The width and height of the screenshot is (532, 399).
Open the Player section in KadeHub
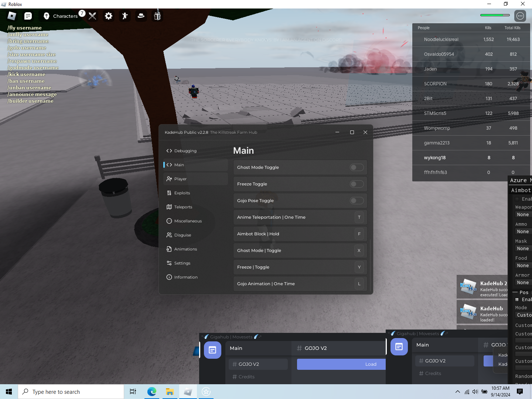(x=196, y=179)
